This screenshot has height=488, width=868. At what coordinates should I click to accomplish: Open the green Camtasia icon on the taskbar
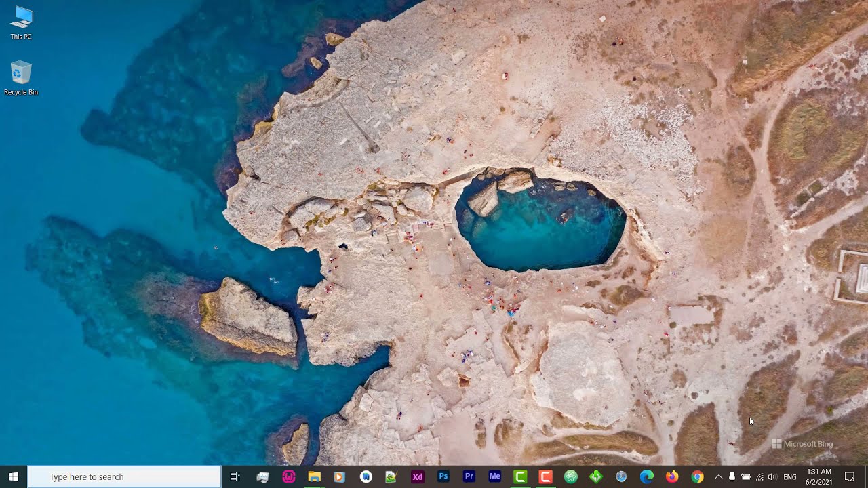[520, 476]
